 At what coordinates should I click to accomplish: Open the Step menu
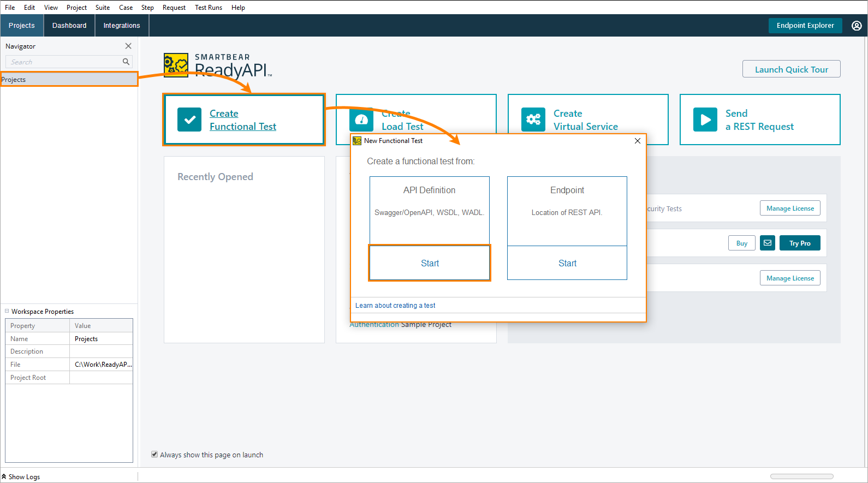coord(147,8)
